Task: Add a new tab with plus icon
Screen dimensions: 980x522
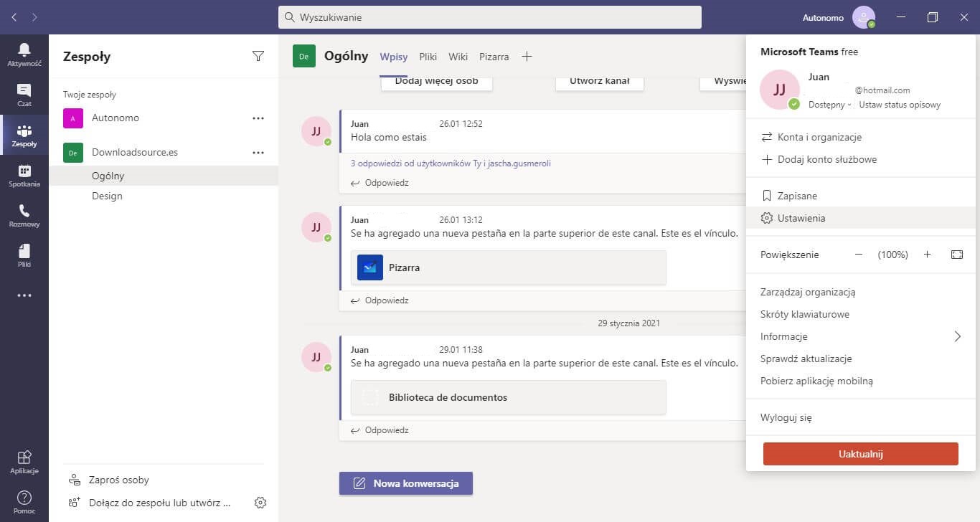Action: [x=527, y=56]
